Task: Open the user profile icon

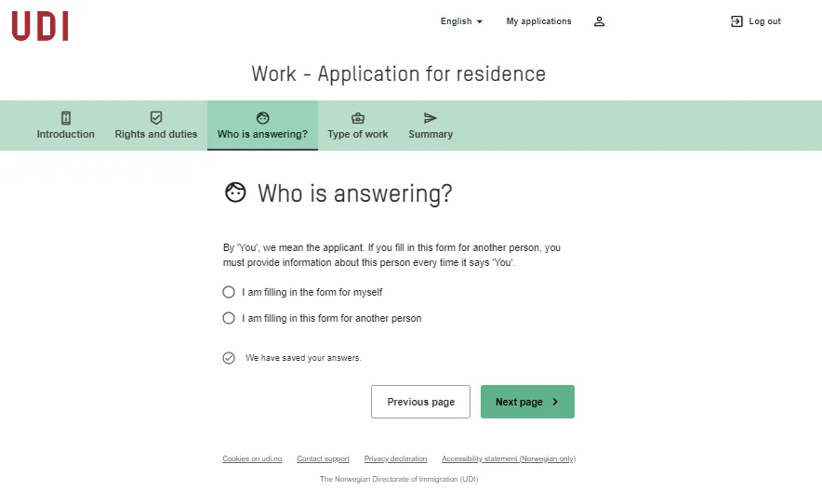Action: 599,21
